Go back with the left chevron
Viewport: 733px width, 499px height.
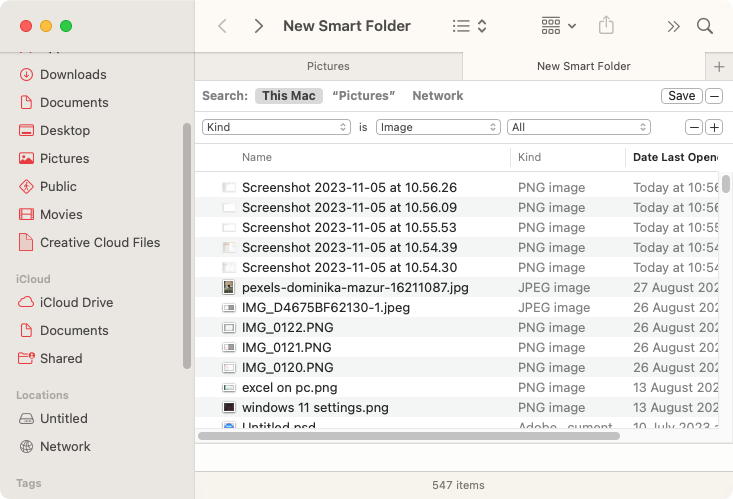(223, 26)
